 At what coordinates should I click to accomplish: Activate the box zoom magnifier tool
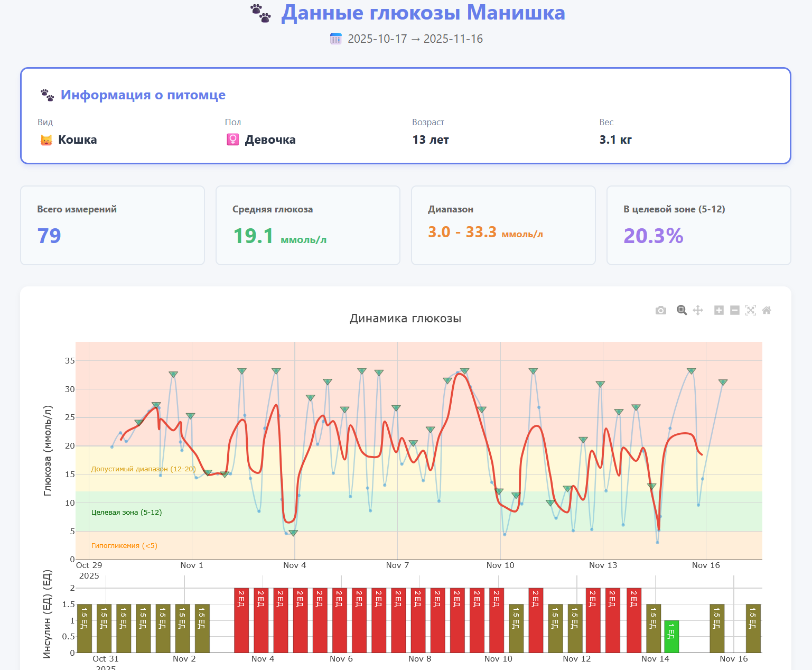tap(682, 310)
